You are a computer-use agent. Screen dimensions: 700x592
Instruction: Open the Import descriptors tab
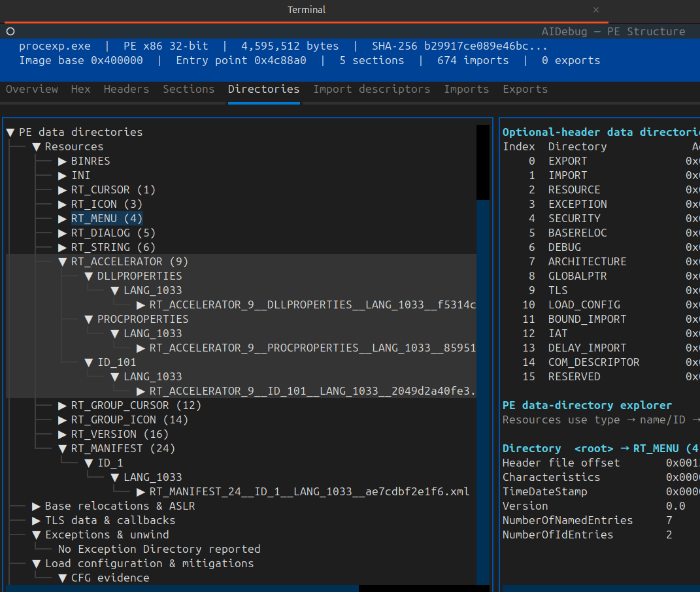click(371, 90)
